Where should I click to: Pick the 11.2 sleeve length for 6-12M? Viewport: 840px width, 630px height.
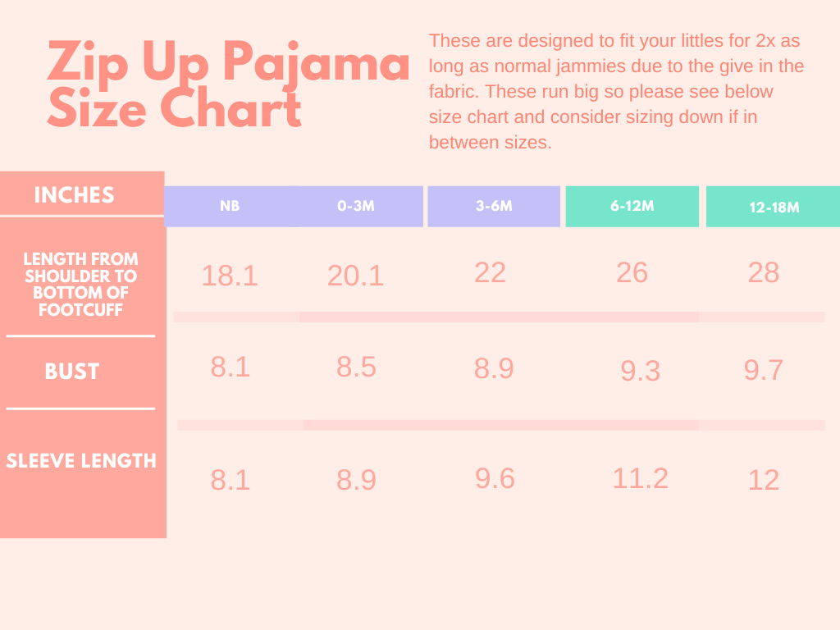coord(640,477)
